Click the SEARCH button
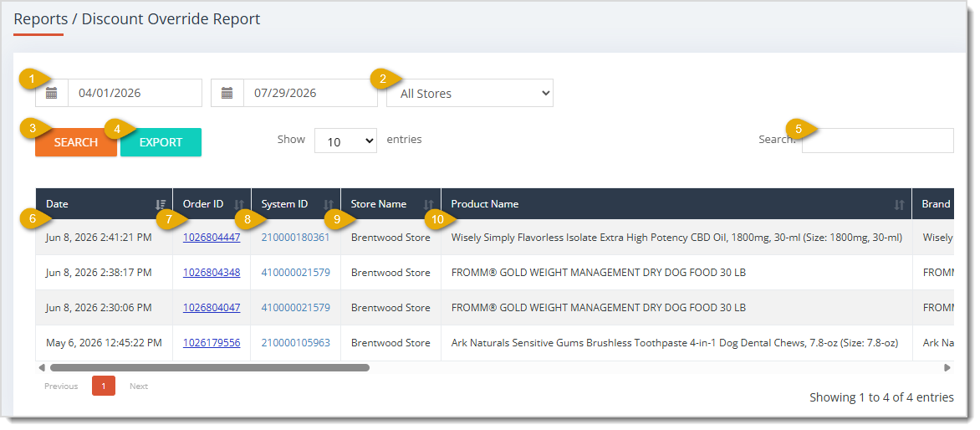This screenshot has width=980, height=430. pos(75,142)
